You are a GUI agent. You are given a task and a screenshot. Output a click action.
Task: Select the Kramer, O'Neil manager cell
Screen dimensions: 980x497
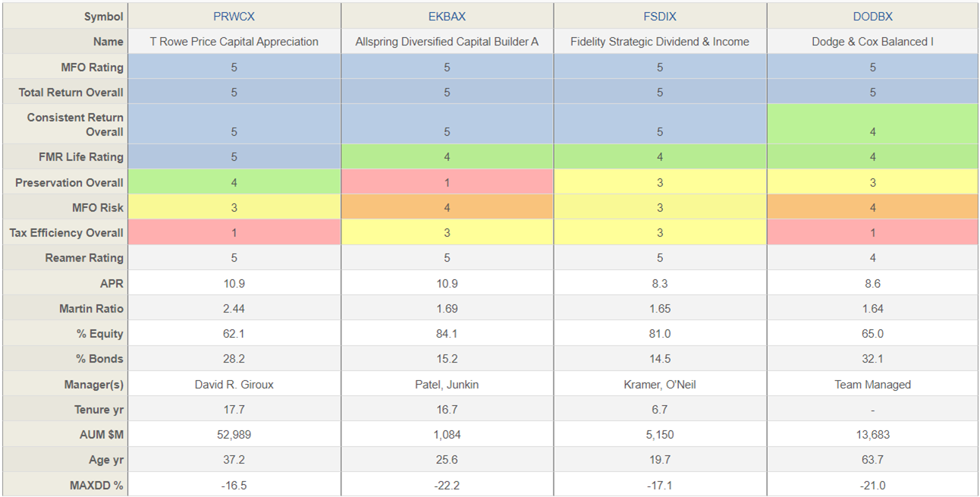[x=659, y=385]
